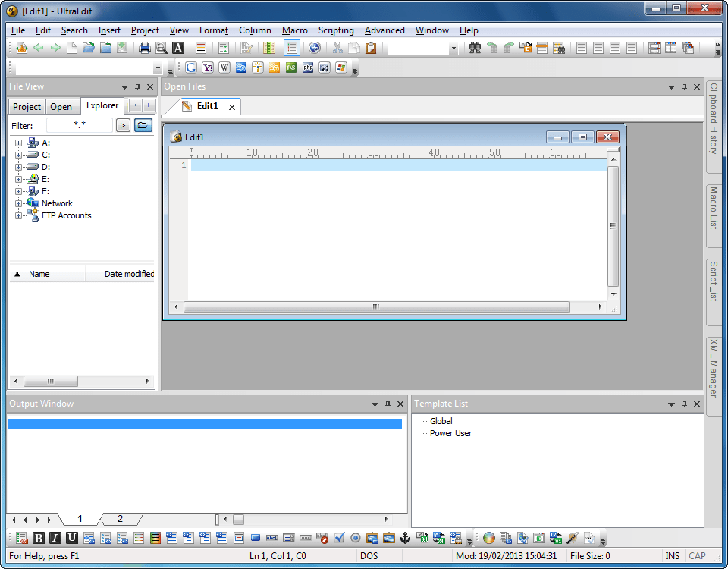Open the Macro menu
728x569 pixels.
295,30
